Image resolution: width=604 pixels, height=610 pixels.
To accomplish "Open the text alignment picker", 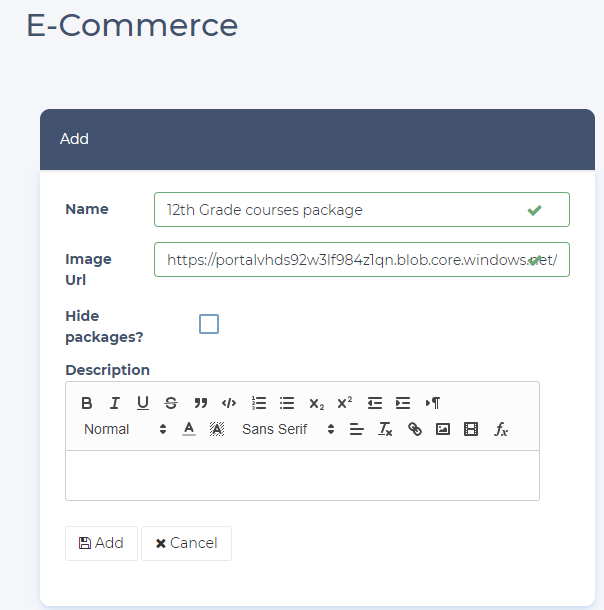I will [356, 429].
